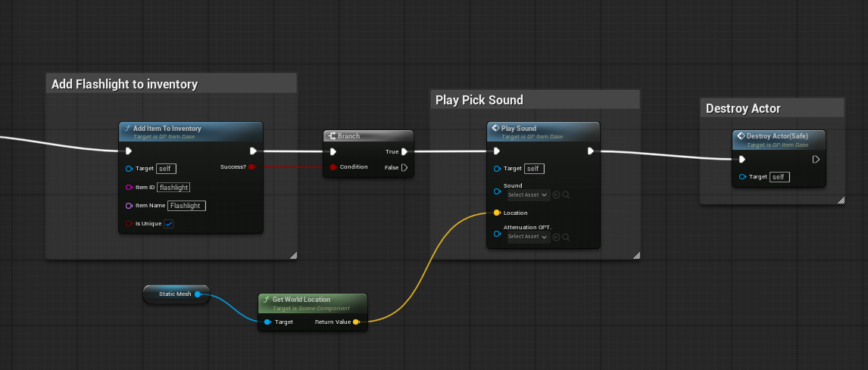
Task: Click the Play Sound input exec pin
Action: (497, 151)
